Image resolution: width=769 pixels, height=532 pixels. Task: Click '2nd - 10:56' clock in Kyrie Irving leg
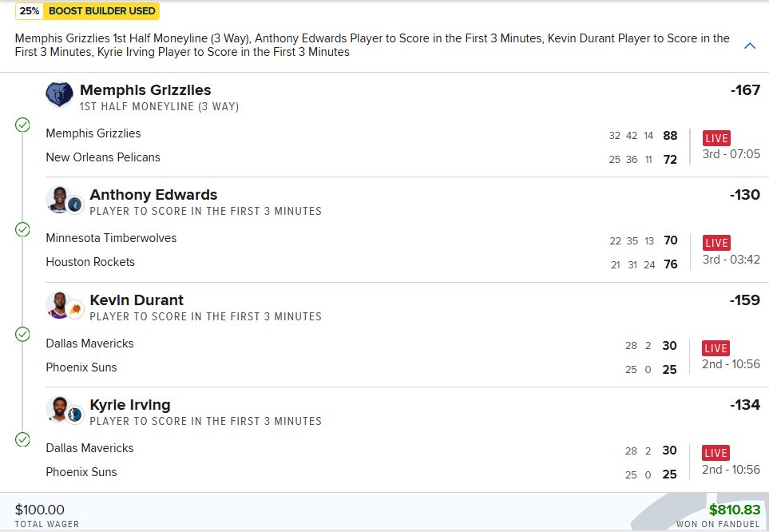pos(731,470)
